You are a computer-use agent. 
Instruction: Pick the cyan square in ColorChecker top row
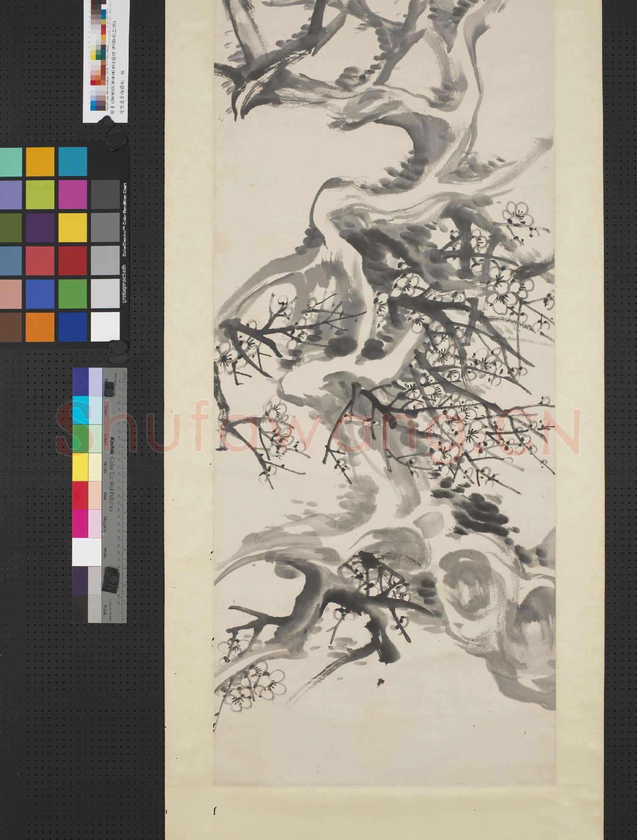pos(73,161)
